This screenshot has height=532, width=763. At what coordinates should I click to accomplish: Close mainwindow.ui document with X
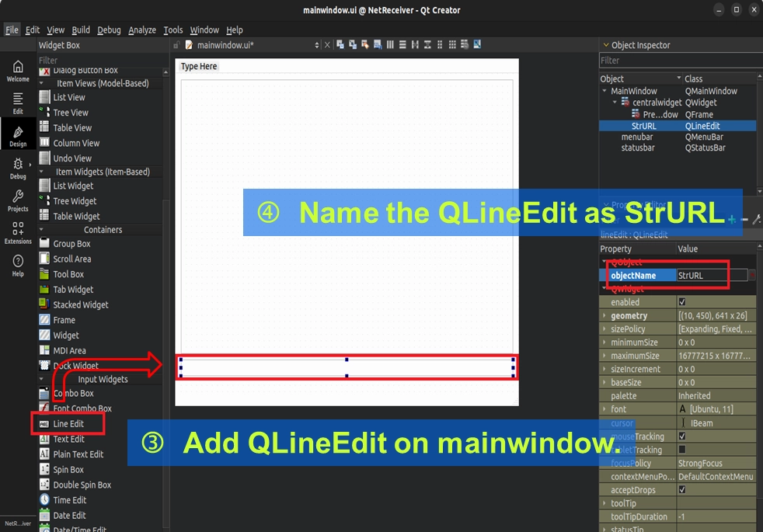(327, 45)
